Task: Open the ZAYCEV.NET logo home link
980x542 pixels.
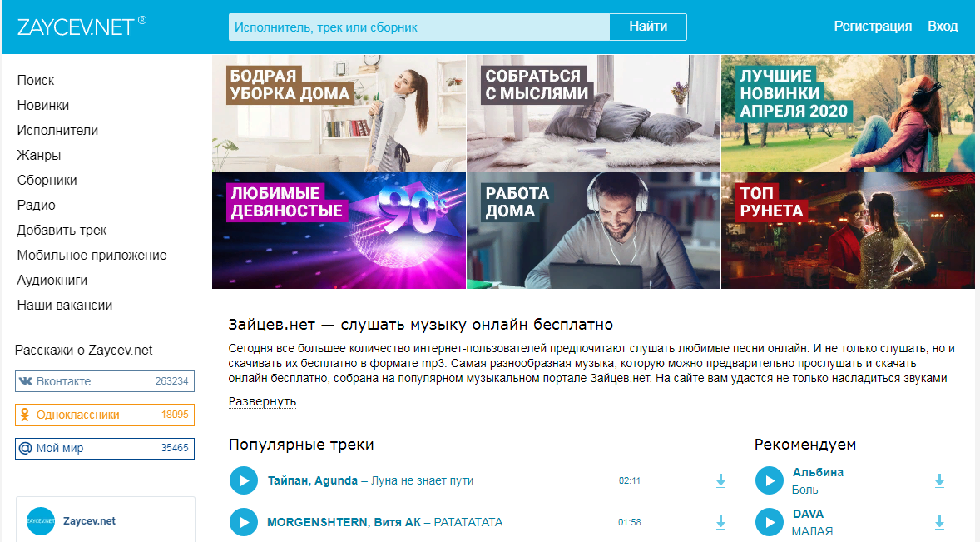Action: (x=82, y=27)
